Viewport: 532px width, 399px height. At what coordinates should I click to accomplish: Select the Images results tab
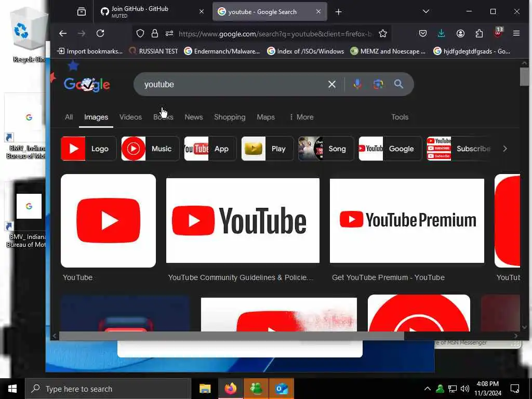(96, 117)
